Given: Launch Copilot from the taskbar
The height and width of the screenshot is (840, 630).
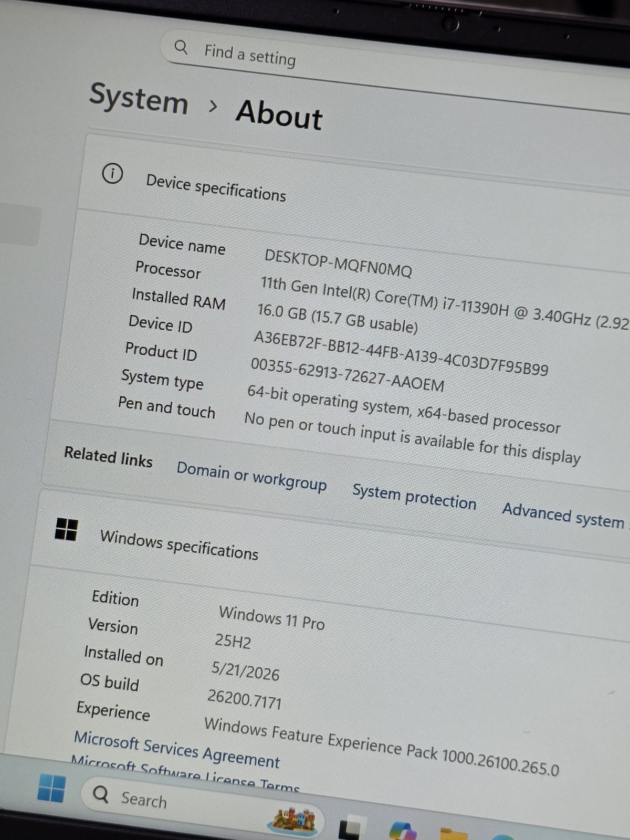Looking at the screenshot, I should point(403,831).
